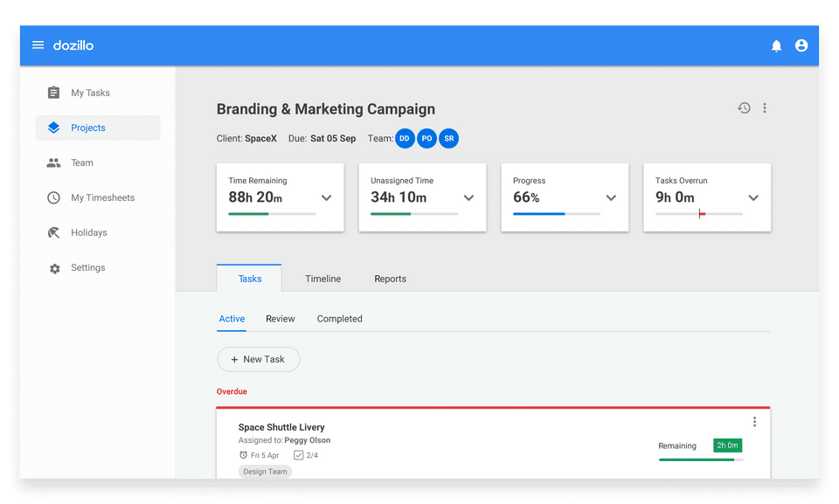Screen dimensions: 839x504
Task: Click Branding & Marketing Campaign title
Action: 326,109
